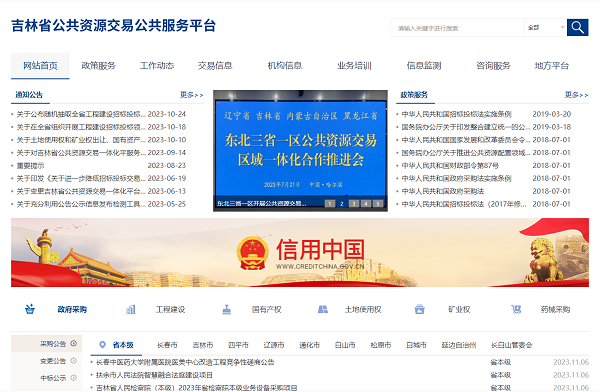600x392 pixels.
Task: Open 中华人民共和国财政部令第87号 link
Action: tap(450, 166)
